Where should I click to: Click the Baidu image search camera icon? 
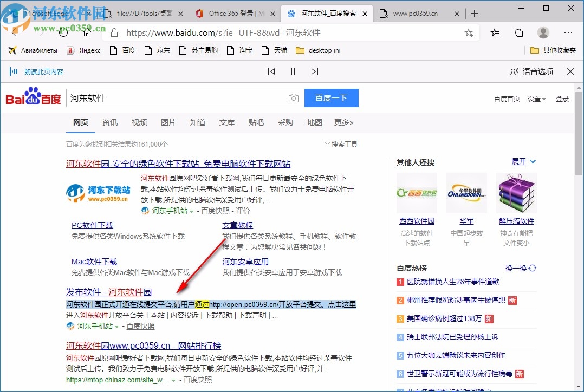[293, 98]
